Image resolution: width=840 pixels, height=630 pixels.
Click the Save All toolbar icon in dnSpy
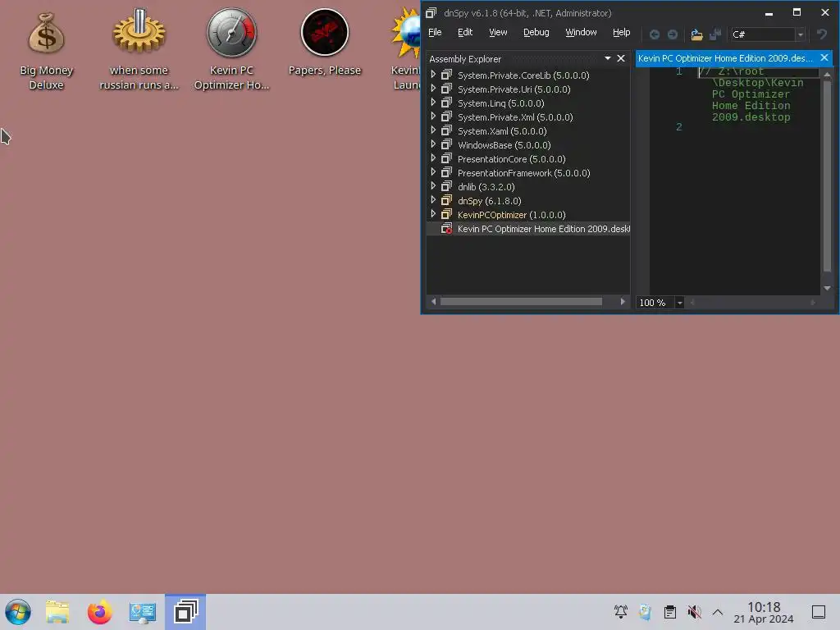coord(715,34)
